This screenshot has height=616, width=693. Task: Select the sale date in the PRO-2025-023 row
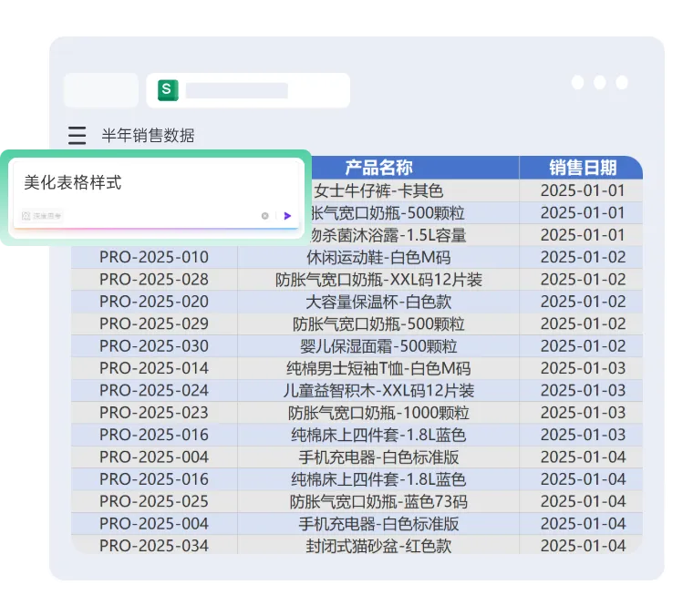click(582, 413)
